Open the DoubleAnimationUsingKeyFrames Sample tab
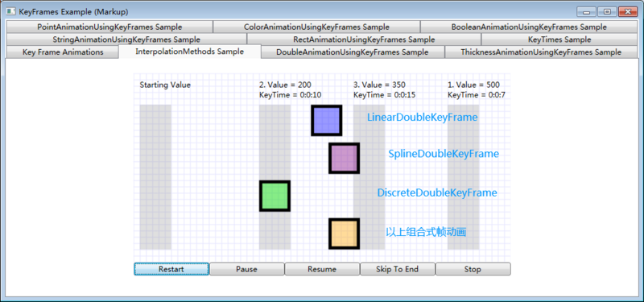 coord(353,52)
